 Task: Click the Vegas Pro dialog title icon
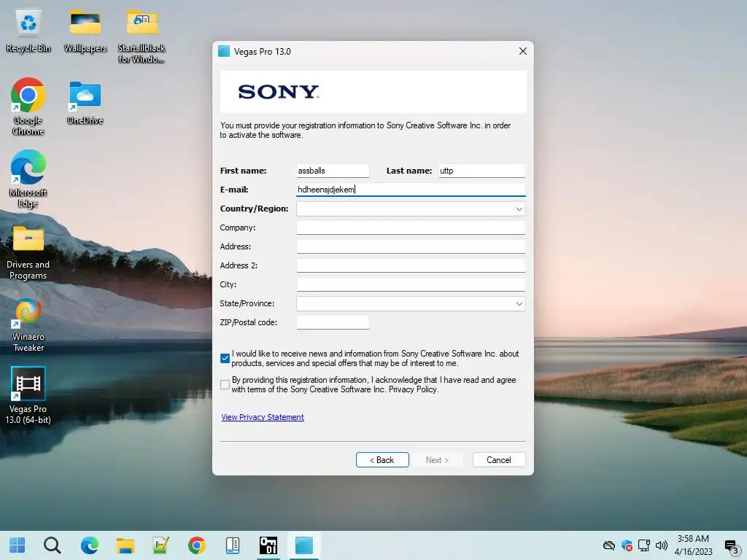[x=224, y=52]
